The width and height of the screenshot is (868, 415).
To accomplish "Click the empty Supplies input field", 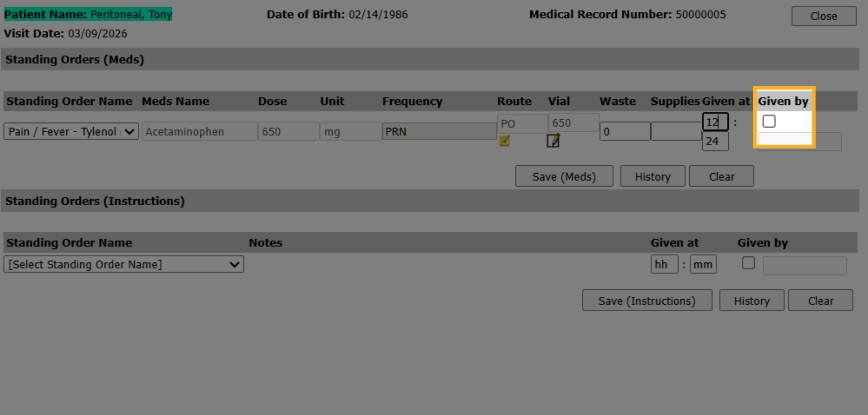I will click(x=676, y=131).
